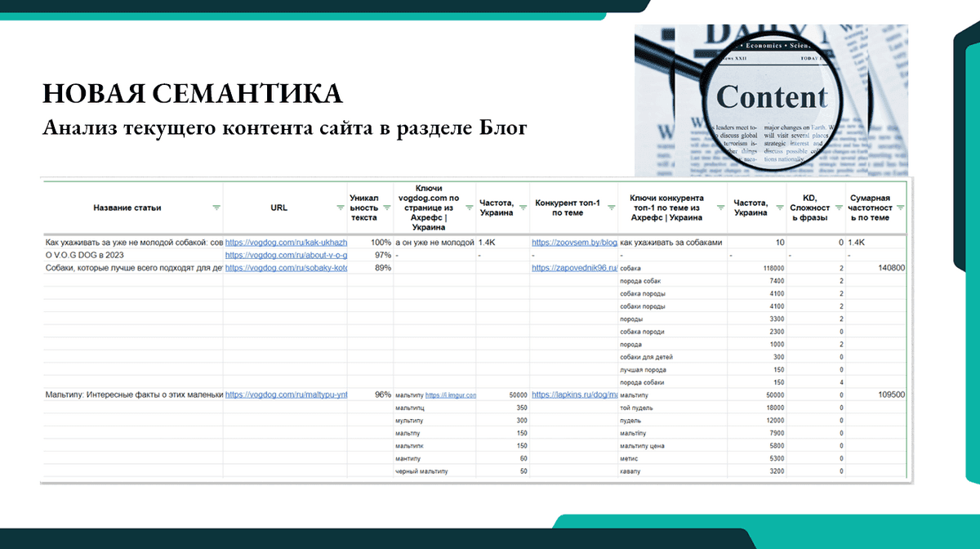Open filter on Ключи vogdog.com column

[x=470, y=208]
